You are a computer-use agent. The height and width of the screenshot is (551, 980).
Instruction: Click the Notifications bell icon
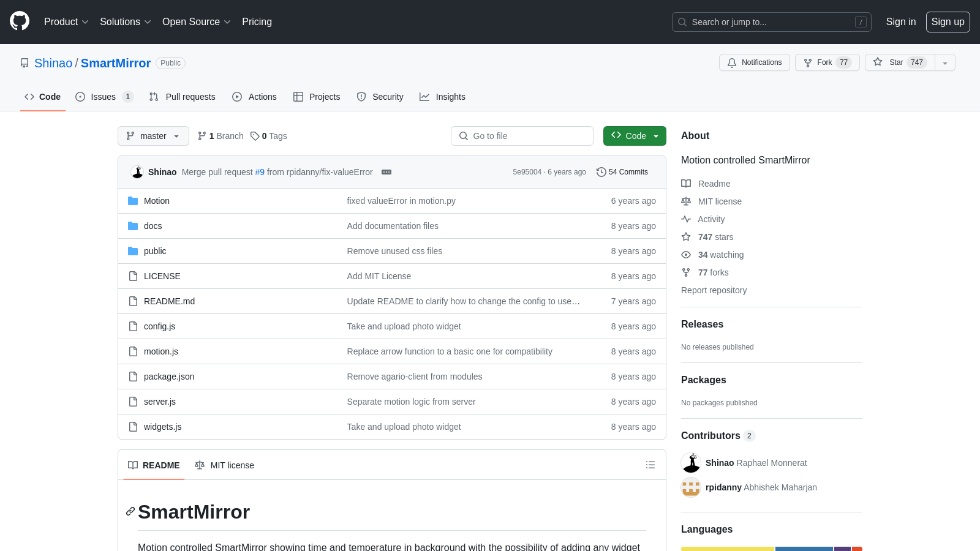[x=732, y=62]
